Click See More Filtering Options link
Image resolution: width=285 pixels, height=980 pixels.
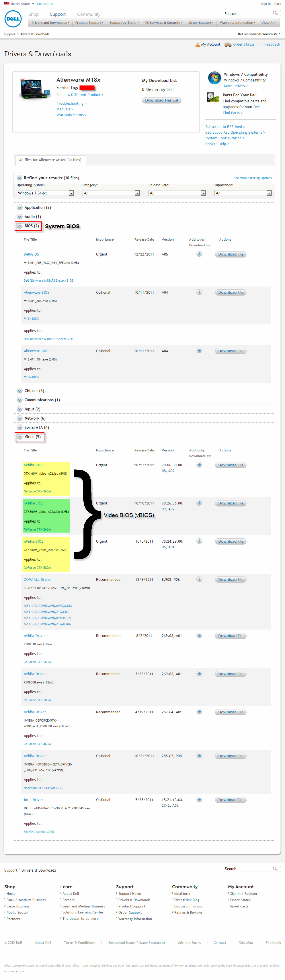[253, 178]
